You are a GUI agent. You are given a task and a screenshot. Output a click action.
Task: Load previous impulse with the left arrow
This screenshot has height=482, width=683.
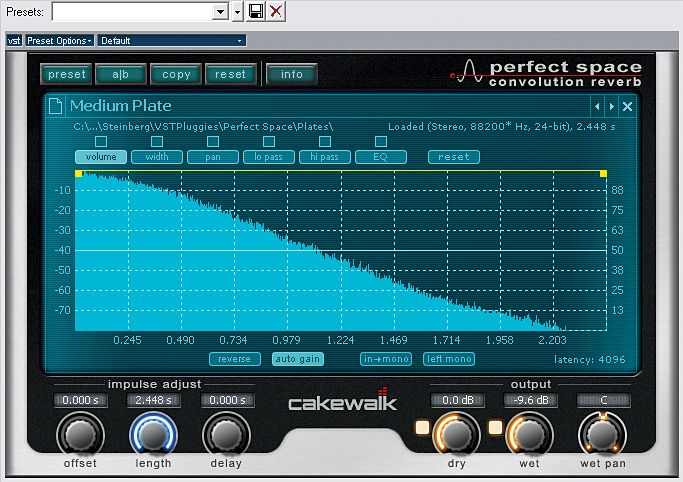[597, 106]
